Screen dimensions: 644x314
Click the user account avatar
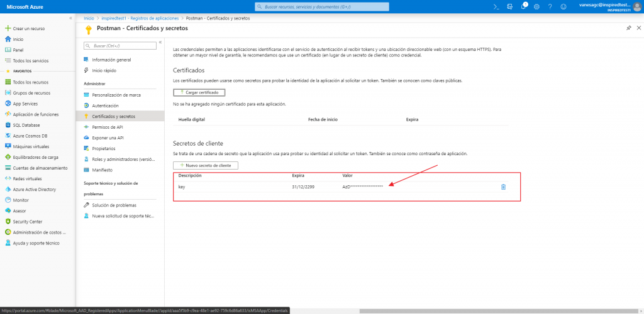click(x=636, y=6)
